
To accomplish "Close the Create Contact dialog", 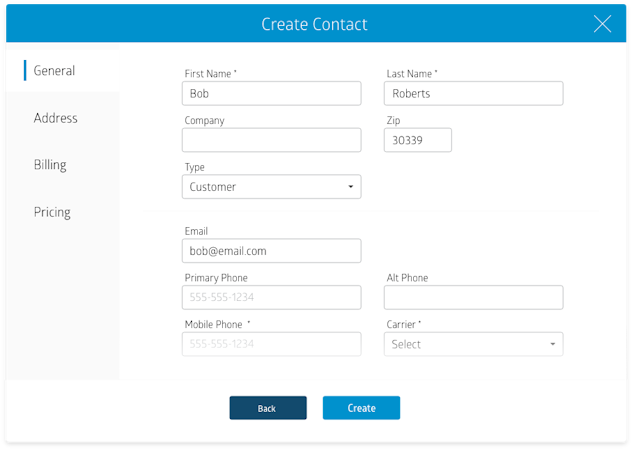I will click(x=602, y=24).
